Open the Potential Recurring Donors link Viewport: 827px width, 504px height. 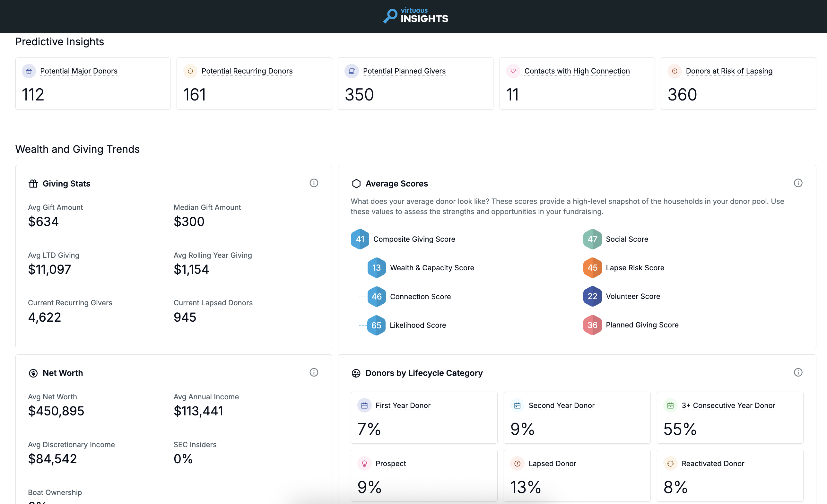click(247, 71)
